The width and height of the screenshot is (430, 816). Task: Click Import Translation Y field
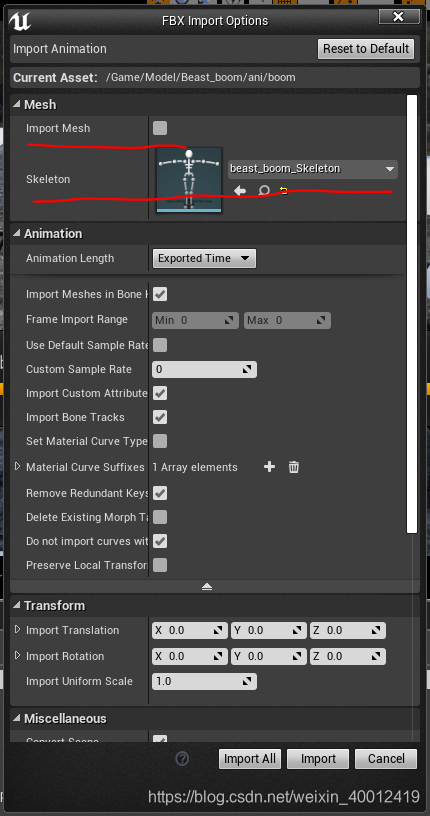(269, 630)
